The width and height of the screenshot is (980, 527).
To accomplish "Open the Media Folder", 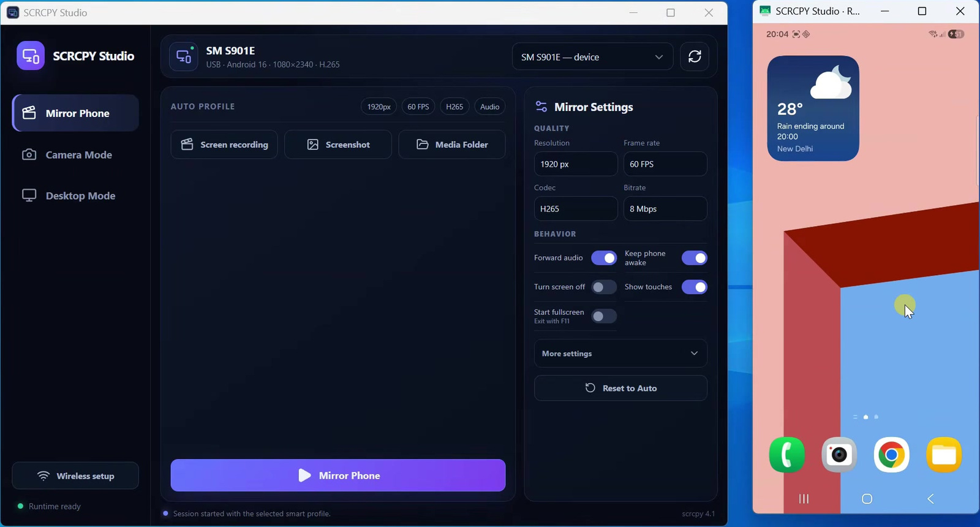I will coord(452,145).
